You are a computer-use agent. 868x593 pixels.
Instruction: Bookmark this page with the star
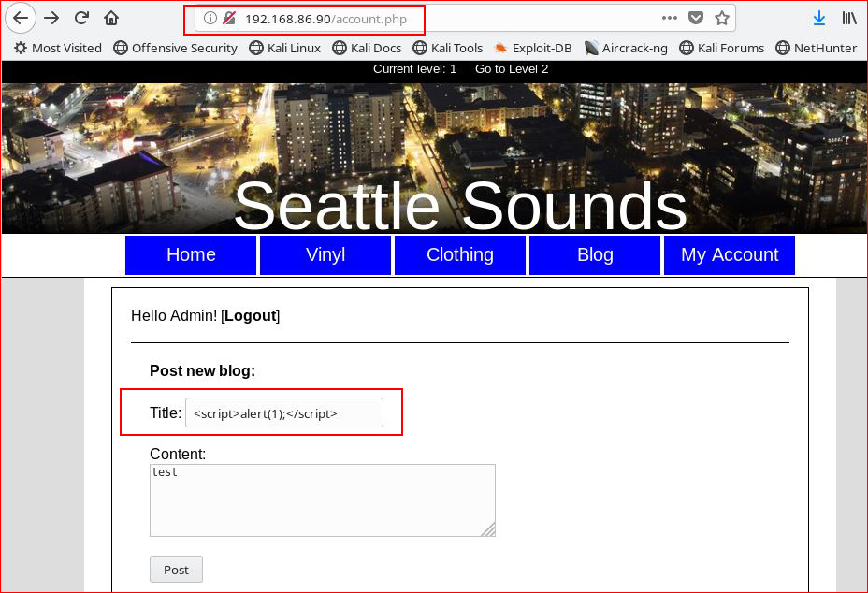click(x=722, y=19)
